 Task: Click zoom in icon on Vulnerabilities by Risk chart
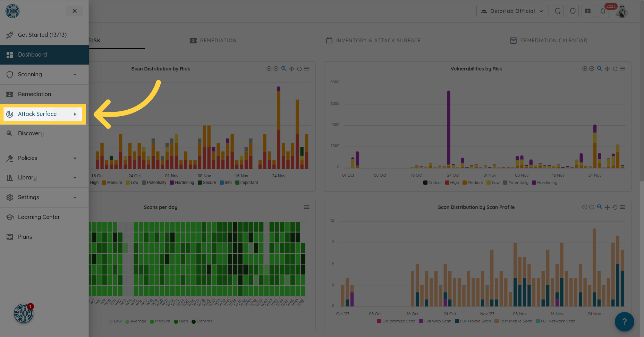tap(585, 69)
